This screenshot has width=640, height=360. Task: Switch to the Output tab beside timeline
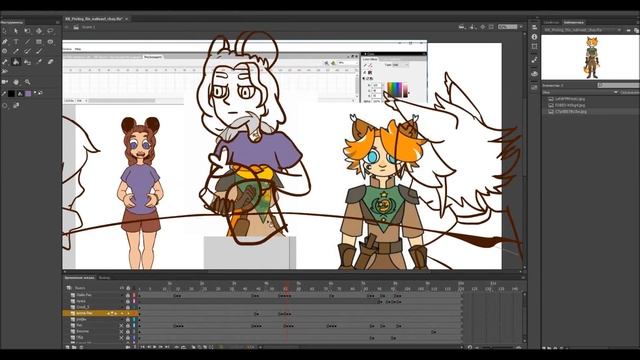tap(104, 278)
